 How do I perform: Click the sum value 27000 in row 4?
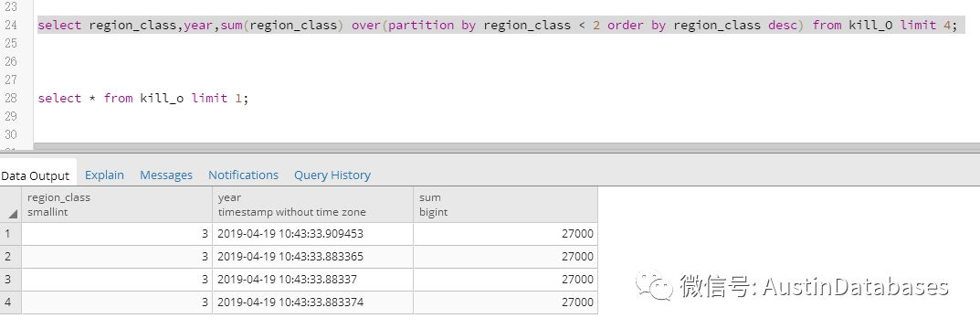pos(505,302)
